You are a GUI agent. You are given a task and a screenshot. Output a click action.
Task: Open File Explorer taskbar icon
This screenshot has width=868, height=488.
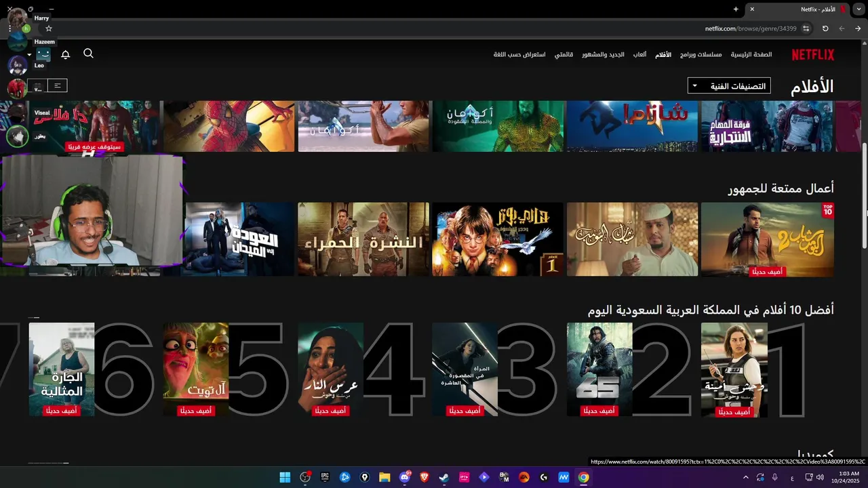(x=384, y=477)
